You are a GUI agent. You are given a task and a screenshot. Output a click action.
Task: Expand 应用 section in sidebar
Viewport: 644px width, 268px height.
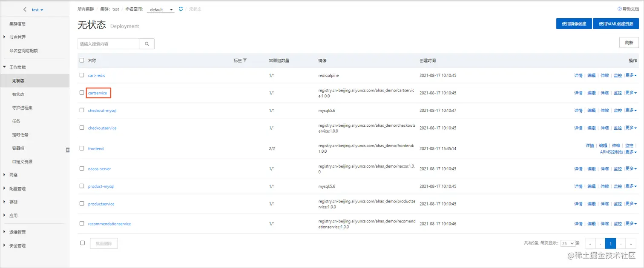(x=13, y=216)
